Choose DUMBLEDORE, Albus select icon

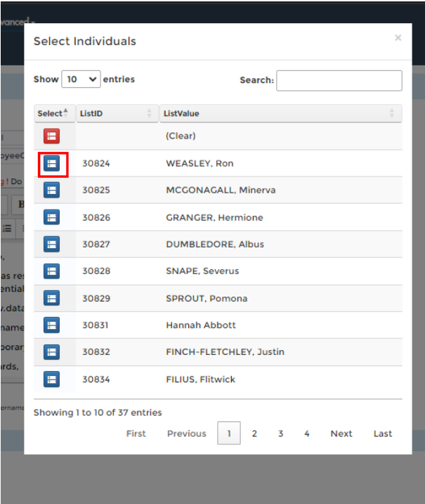pyautogui.click(x=51, y=244)
